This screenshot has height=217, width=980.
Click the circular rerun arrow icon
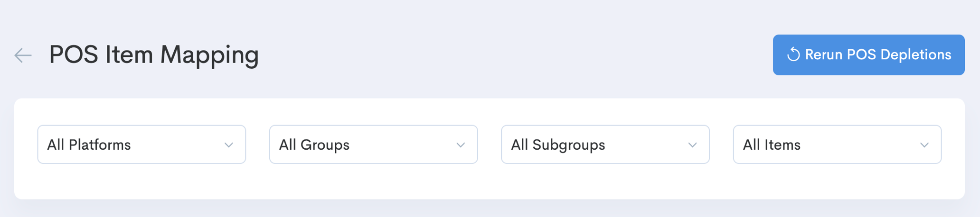click(793, 55)
